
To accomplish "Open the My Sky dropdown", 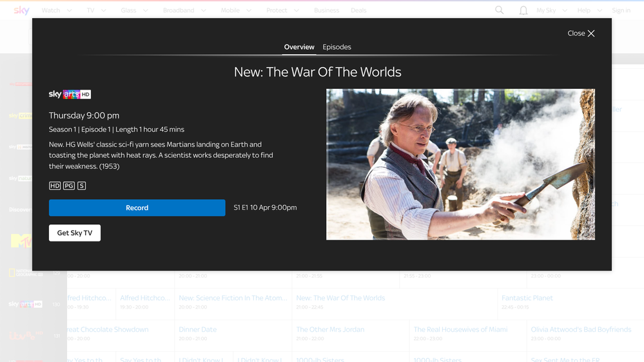I will [x=552, y=10].
